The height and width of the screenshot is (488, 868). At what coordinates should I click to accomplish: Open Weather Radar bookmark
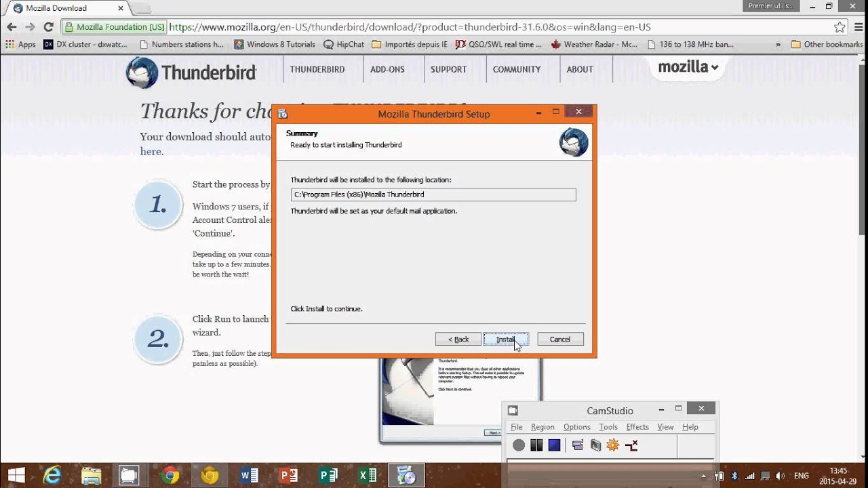594,45
